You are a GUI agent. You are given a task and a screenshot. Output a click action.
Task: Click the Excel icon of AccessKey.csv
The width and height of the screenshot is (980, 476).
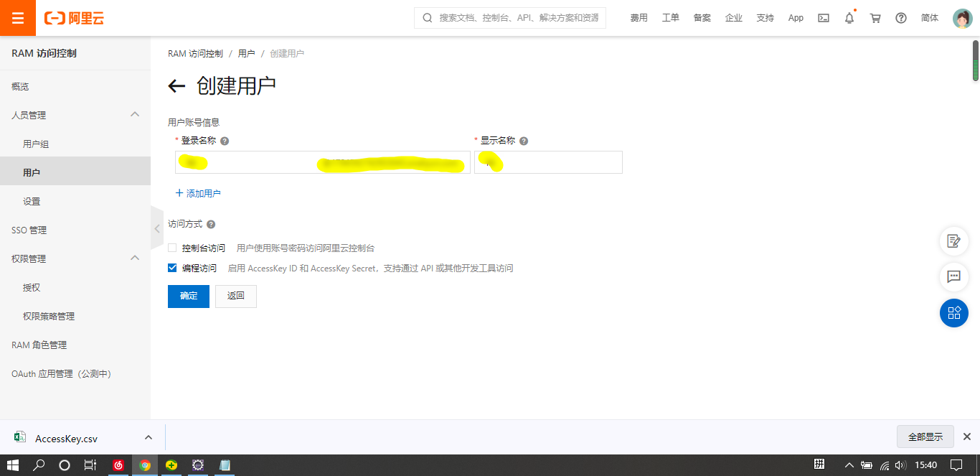(20, 438)
